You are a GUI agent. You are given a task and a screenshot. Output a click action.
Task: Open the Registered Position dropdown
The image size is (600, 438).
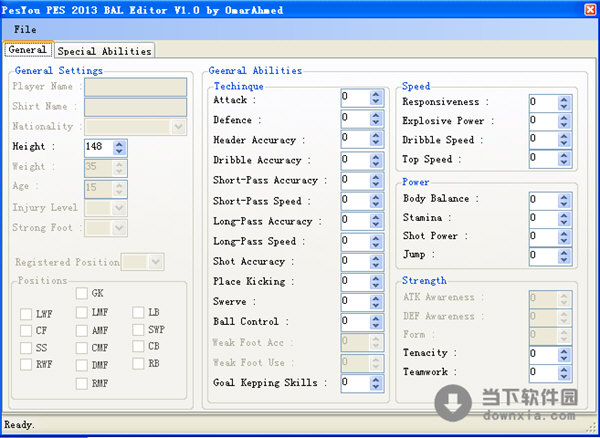coord(156,262)
